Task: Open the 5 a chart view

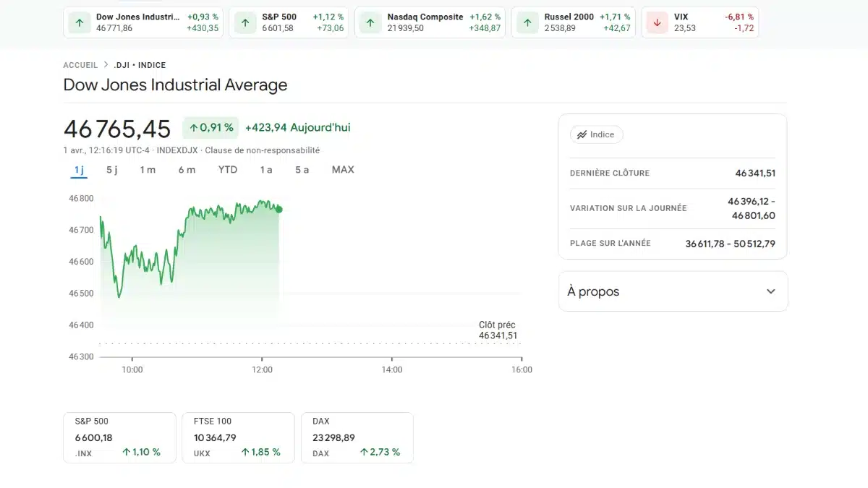Action: coord(302,169)
